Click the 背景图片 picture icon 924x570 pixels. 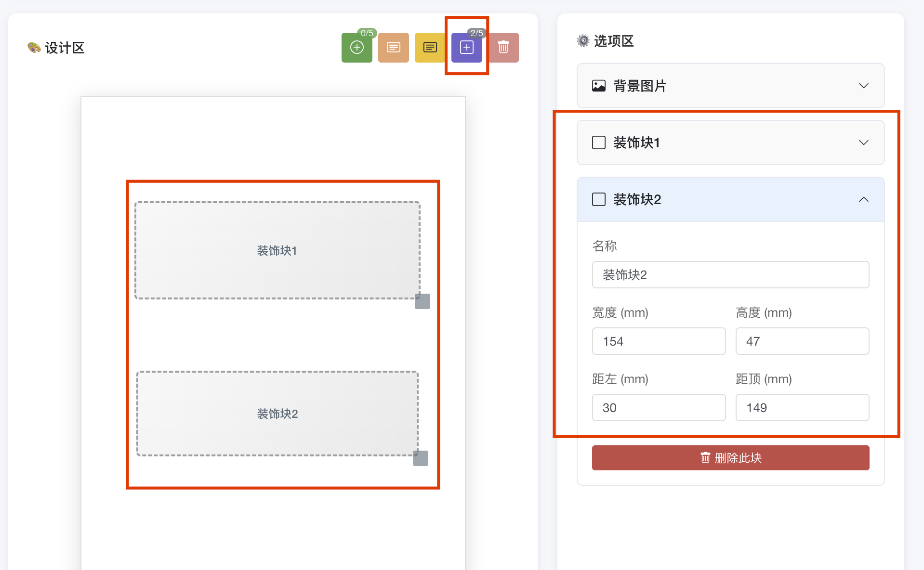[x=598, y=86]
